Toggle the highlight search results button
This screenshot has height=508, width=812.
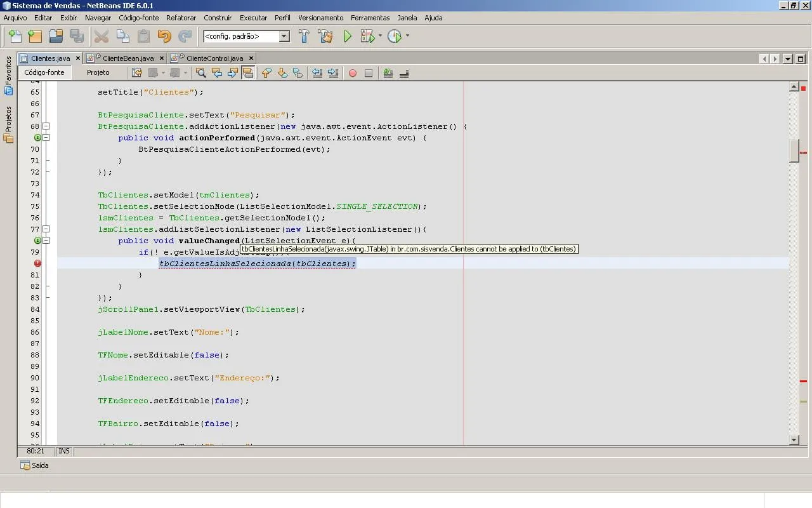point(248,73)
